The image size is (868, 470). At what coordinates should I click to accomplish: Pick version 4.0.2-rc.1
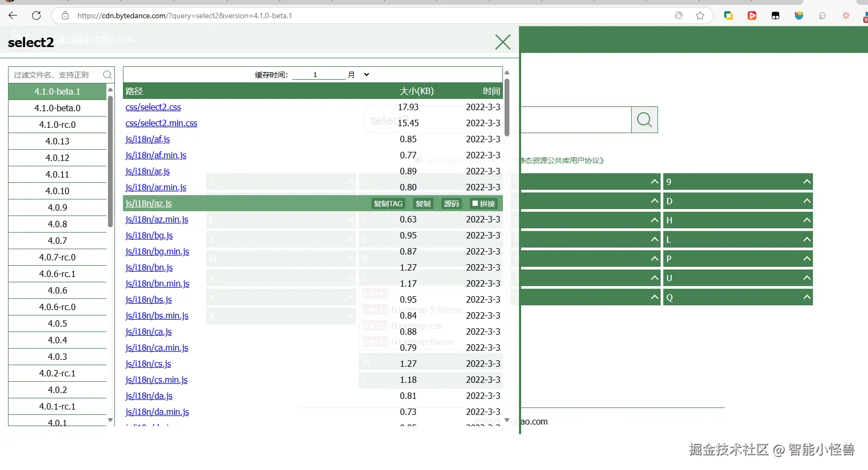[x=57, y=373]
